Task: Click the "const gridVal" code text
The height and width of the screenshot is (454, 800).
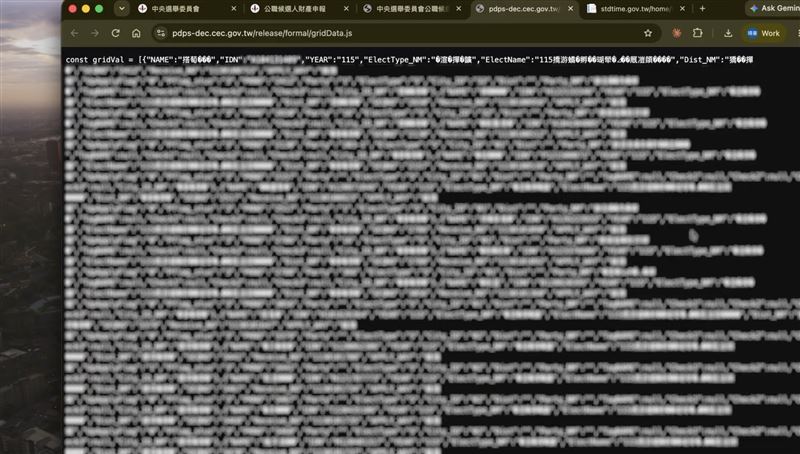Action: (94, 60)
